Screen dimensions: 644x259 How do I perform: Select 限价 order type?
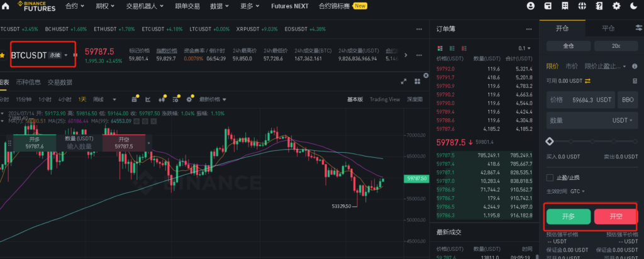[x=552, y=66]
